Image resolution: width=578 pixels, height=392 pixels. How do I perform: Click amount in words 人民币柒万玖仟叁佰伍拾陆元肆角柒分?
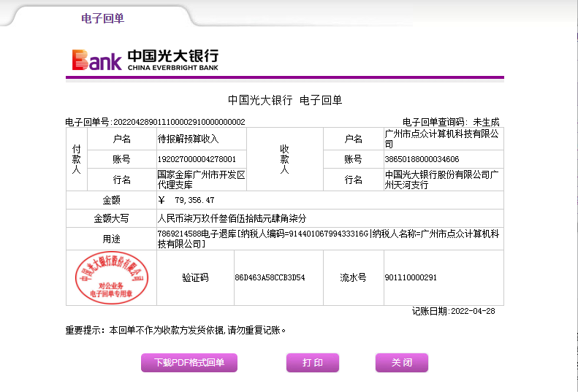pyautogui.click(x=232, y=218)
